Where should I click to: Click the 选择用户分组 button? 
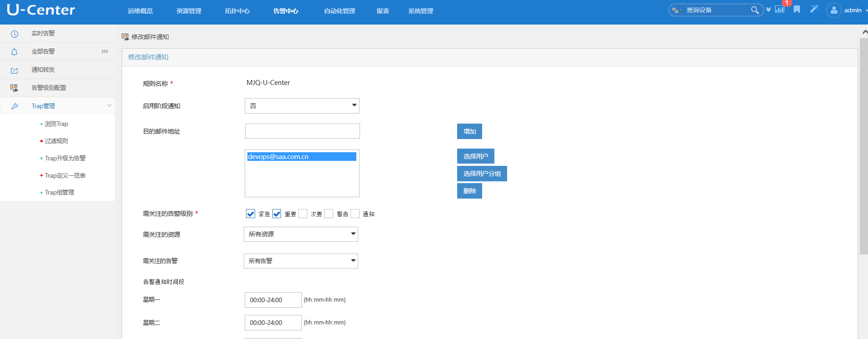coord(482,174)
